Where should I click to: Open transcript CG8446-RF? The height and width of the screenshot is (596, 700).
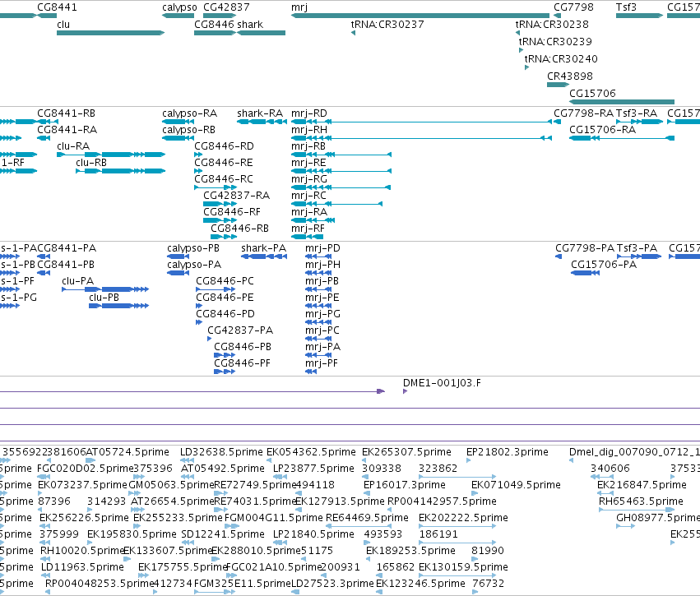[220, 220]
